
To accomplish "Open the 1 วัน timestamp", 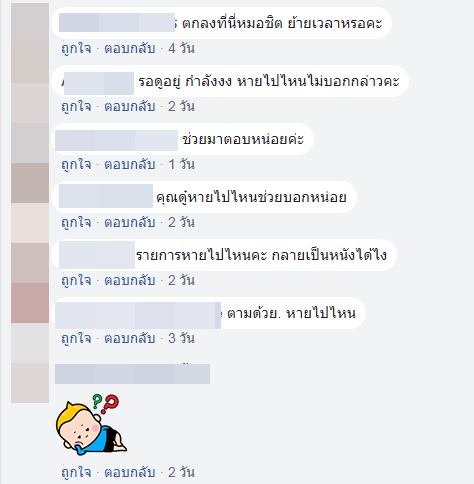I will pyautogui.click(x=181, y=165).
